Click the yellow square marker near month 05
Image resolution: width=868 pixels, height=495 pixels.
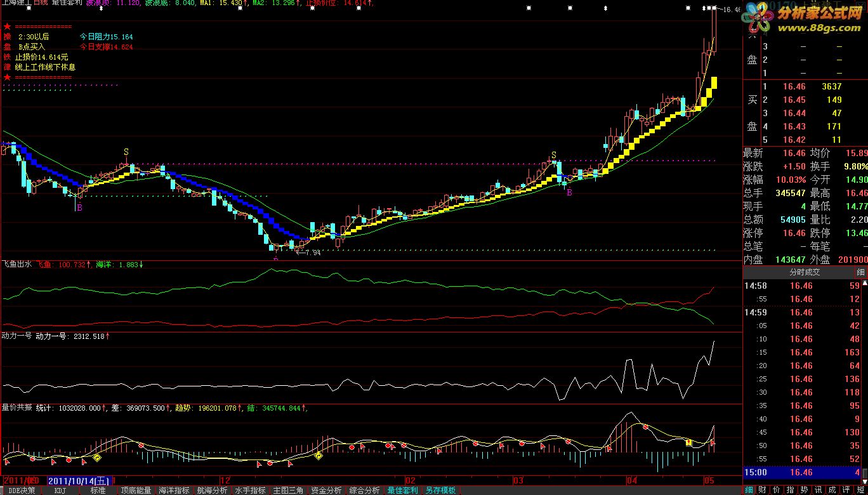point(688,442)
